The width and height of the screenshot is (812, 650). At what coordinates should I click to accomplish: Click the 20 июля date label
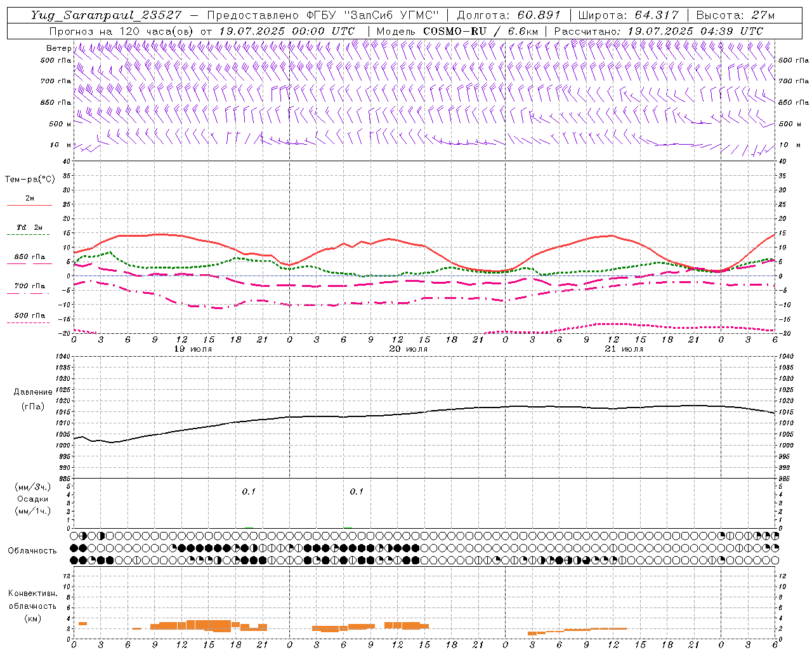point(409,349)
